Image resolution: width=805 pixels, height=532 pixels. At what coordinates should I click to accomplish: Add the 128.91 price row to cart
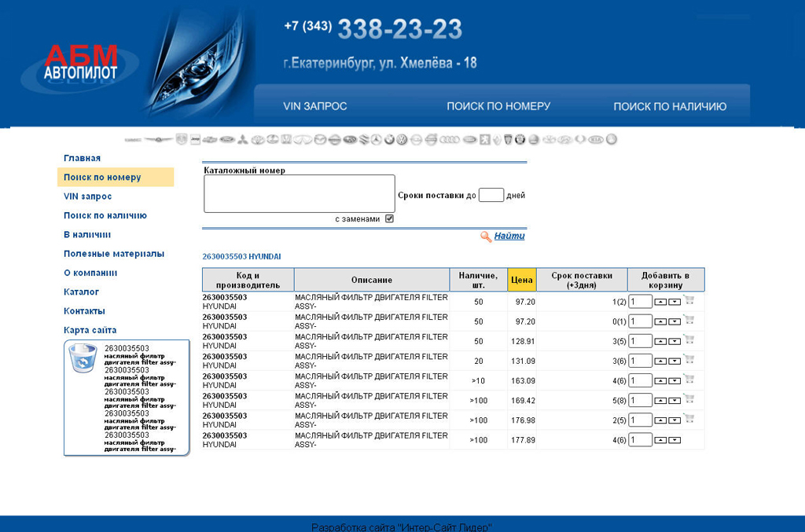tap(689, 339)
